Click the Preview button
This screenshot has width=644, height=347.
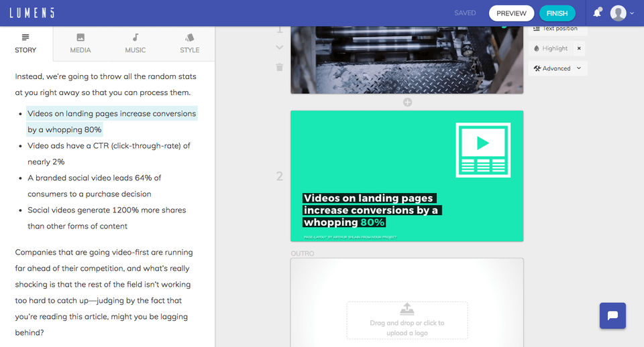coord(511,13)
